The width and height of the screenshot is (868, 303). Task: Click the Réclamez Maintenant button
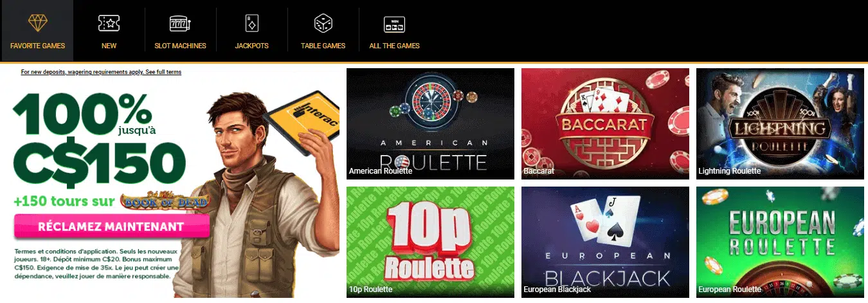click(x=111, y=226)
